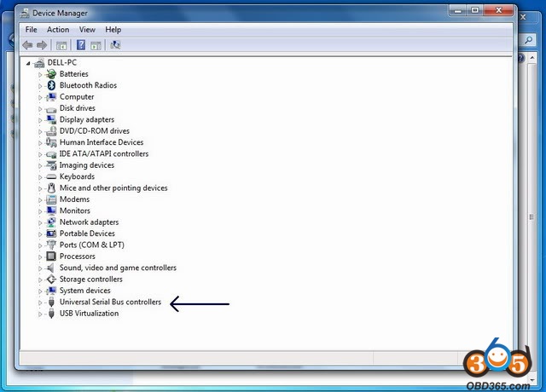Open the View menu
The image size is (546, 392).
87,30
